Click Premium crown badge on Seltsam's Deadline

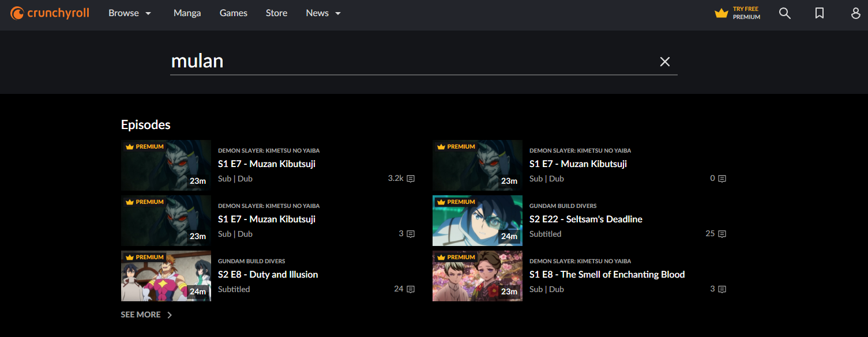(x=456, y=202)
